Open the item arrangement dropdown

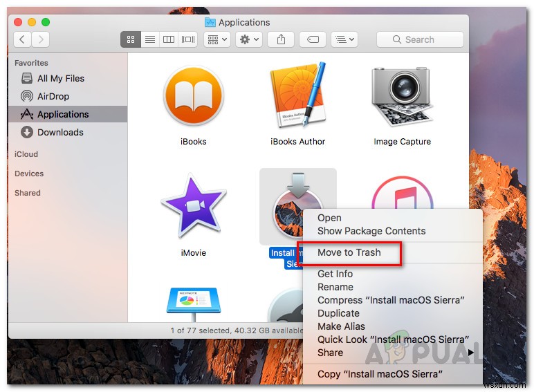click(217, 39)
